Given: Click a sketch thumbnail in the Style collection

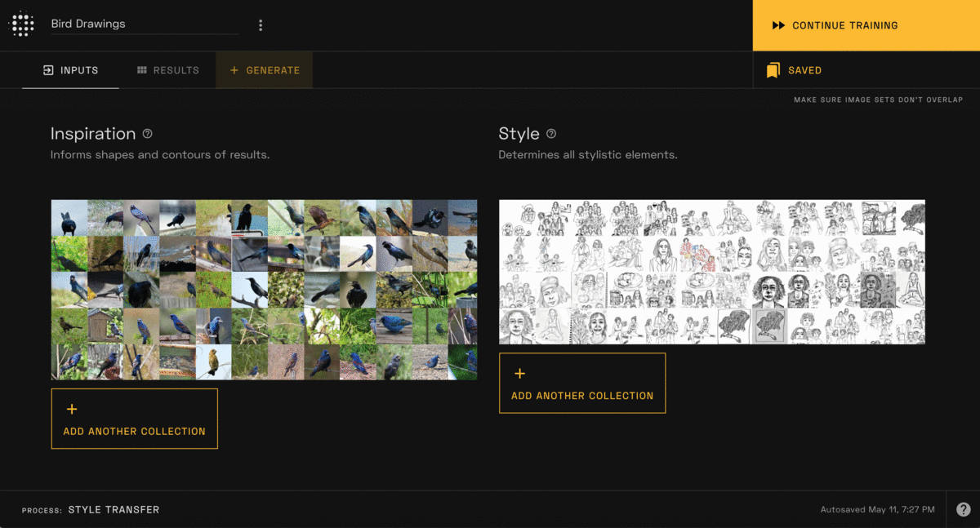Looking at the screenshot, I should (x=710, y=269).
